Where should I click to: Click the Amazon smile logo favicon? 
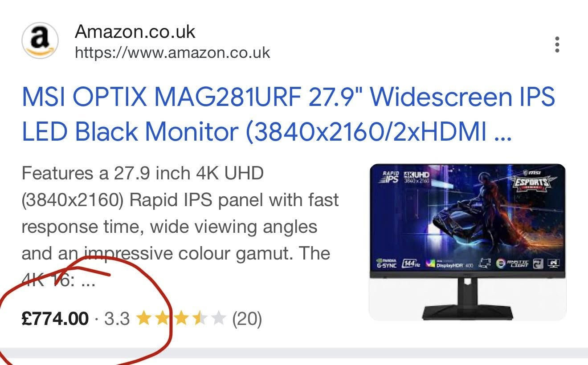click(x=40, y=41)
